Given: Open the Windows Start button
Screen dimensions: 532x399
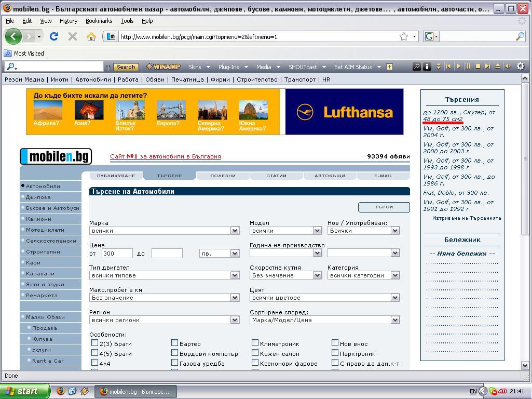Looking at the screenshot, I should tap(24, 391).
